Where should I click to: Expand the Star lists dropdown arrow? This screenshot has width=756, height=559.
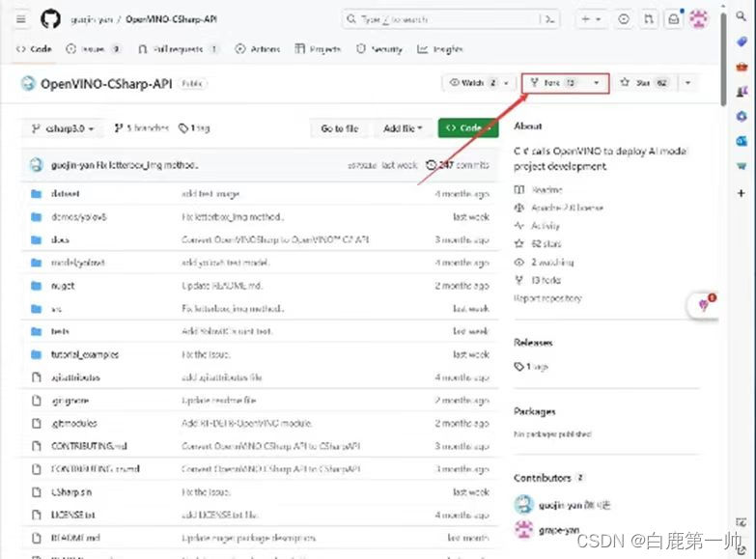point(688,83)
